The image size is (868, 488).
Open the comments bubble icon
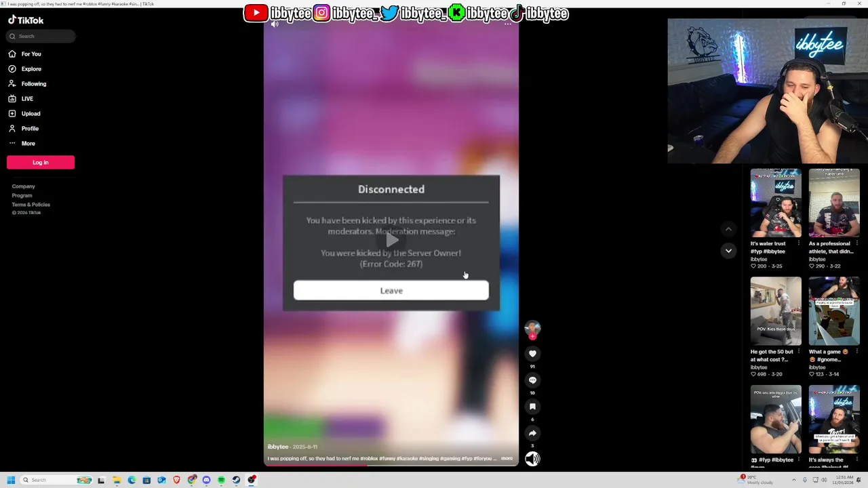tap(532, 380)
